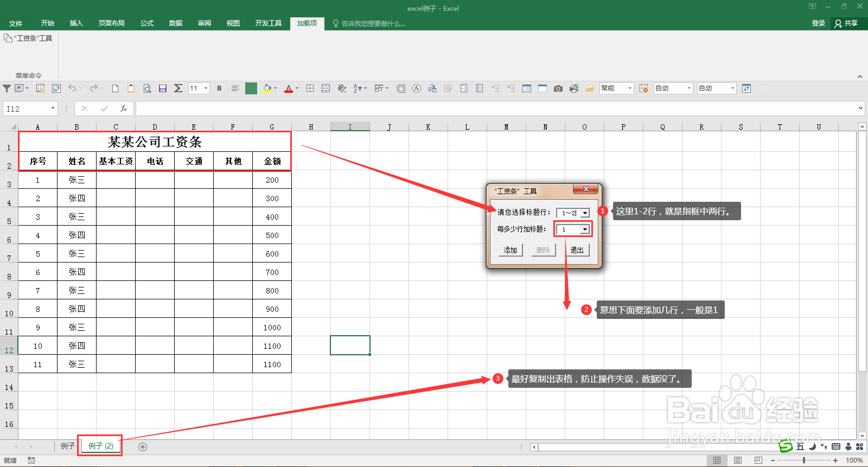This screenshot has width=868, height=467.
Task: Switch to Normal view icon in status bar
Action: pyautogui.click(x=717, y=460)
